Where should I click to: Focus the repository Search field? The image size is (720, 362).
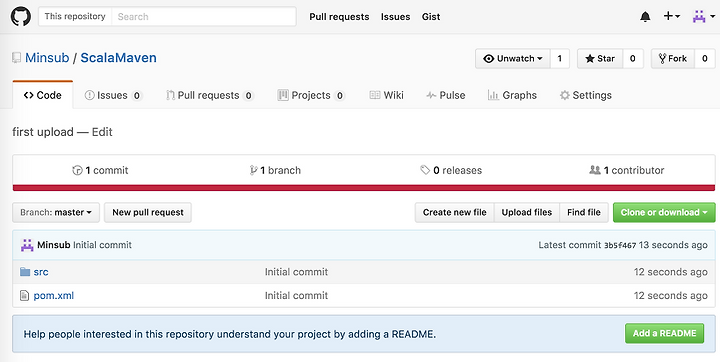coord(204,17)
